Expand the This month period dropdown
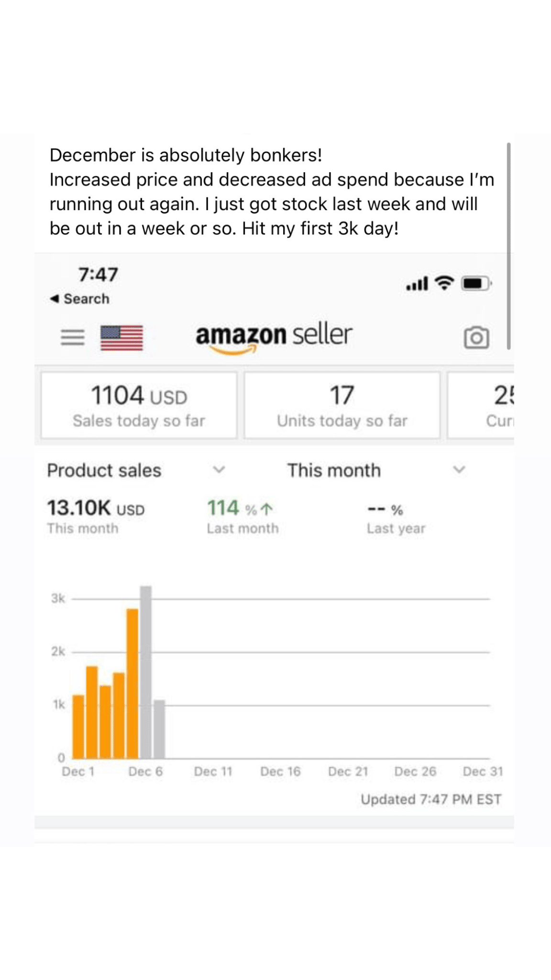This screenshot has height=980, width=551. (459, 470)
